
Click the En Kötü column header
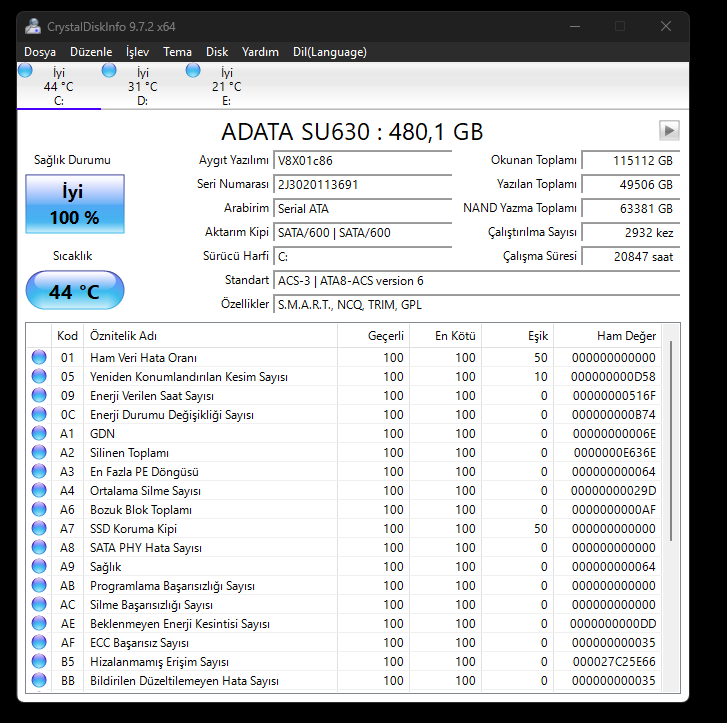coord(446,336)
